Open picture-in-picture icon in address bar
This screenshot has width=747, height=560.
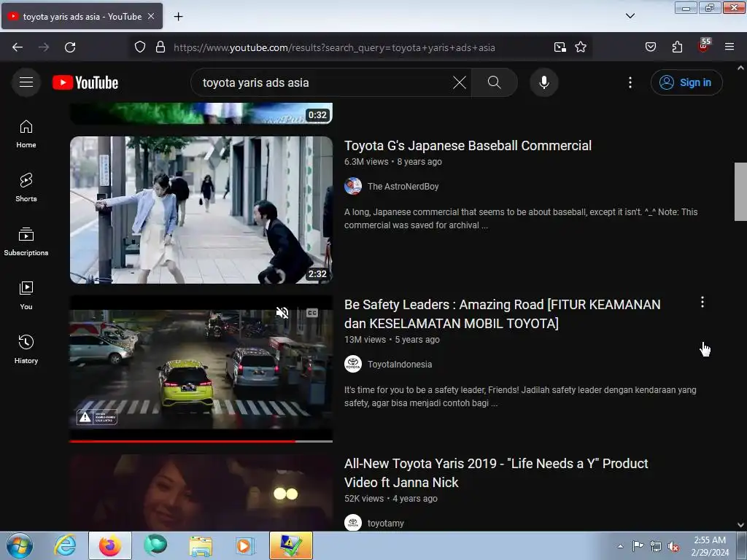(x=560, y=47)
